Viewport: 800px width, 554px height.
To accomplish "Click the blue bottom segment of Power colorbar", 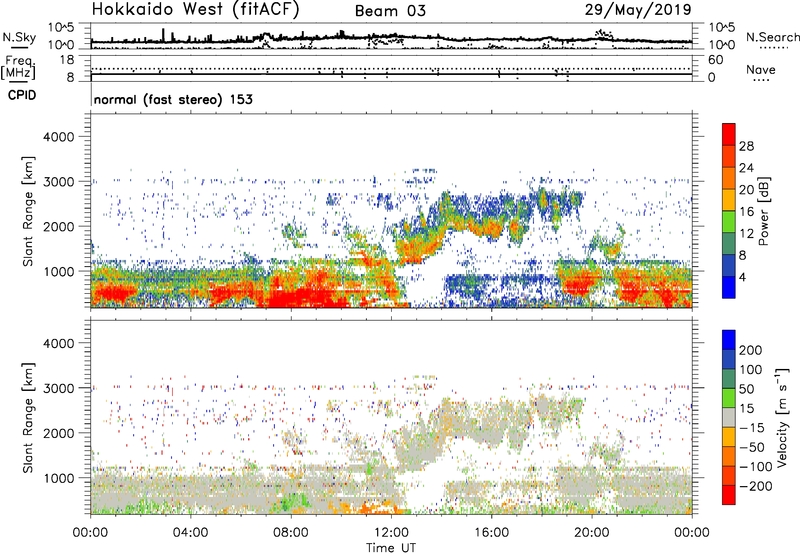I will click(729, 287).
